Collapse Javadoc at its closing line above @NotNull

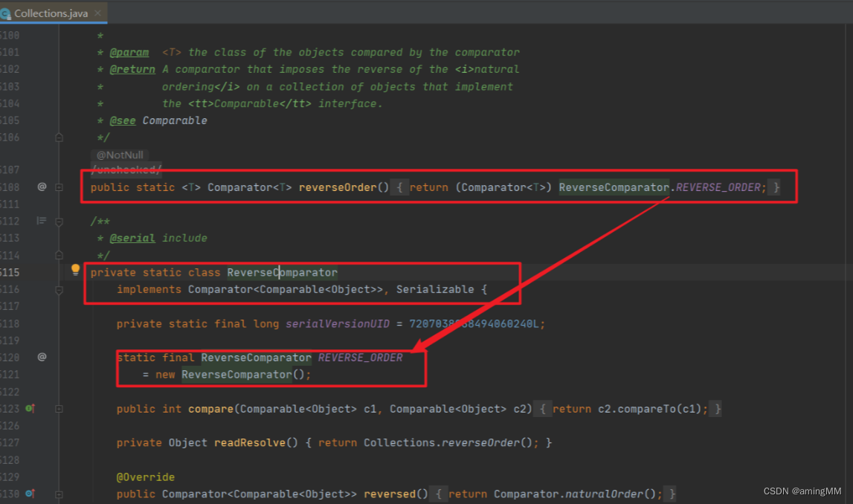[x=59, y=138]
